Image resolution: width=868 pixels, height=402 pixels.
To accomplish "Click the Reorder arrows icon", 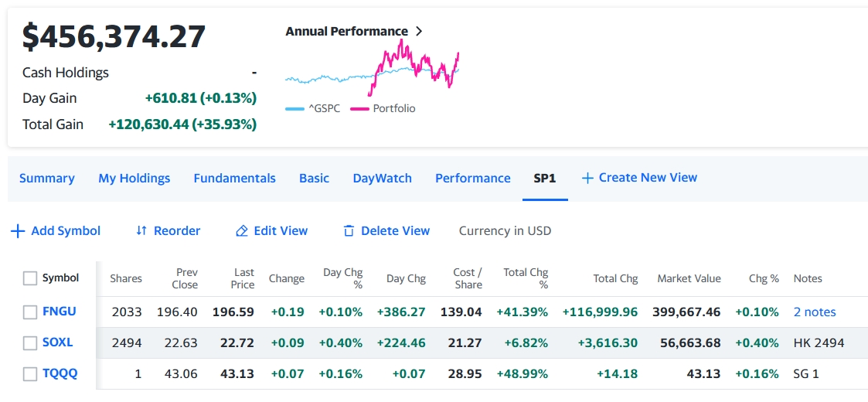I will point(141,231).
